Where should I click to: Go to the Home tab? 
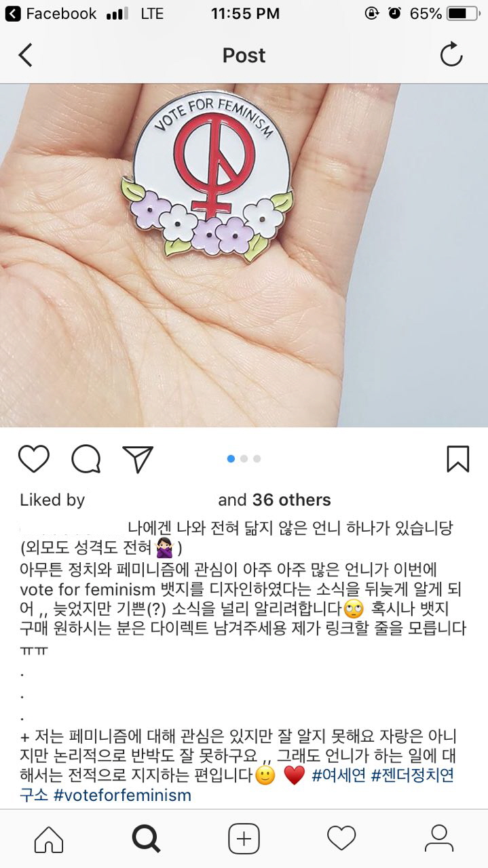pyautogui.click(x=49, y=840)
